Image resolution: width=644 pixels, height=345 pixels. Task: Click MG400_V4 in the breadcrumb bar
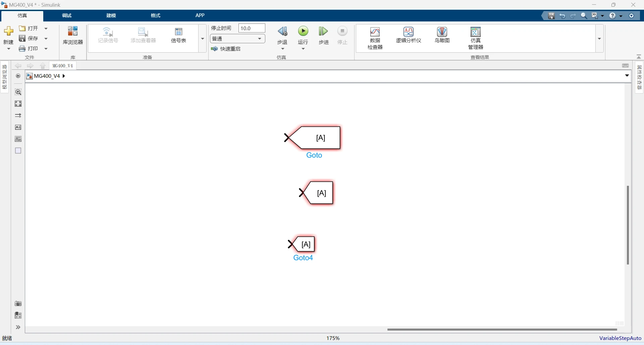pyautogui.click(x=47, y=76)
